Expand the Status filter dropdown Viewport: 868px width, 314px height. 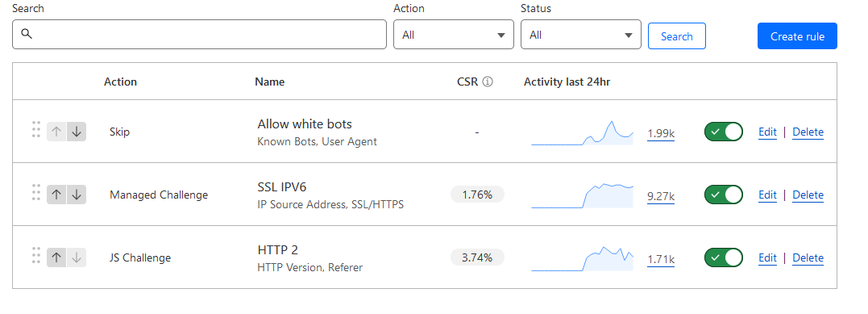[x=581, y=35]
